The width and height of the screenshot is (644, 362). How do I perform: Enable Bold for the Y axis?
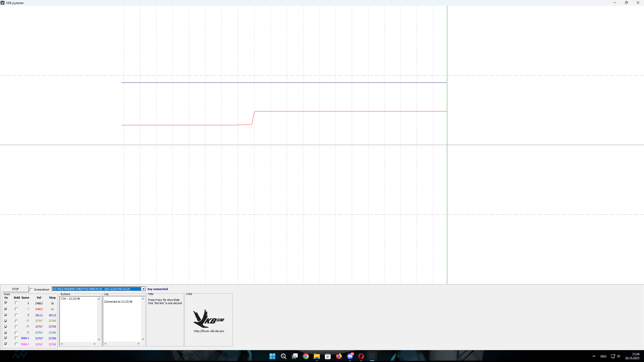coord(16,309)
